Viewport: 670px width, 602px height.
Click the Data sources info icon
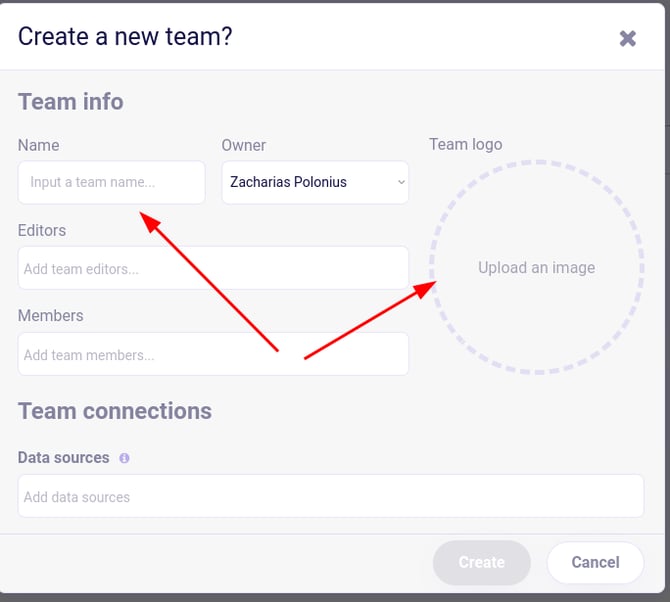coord(124,458)
